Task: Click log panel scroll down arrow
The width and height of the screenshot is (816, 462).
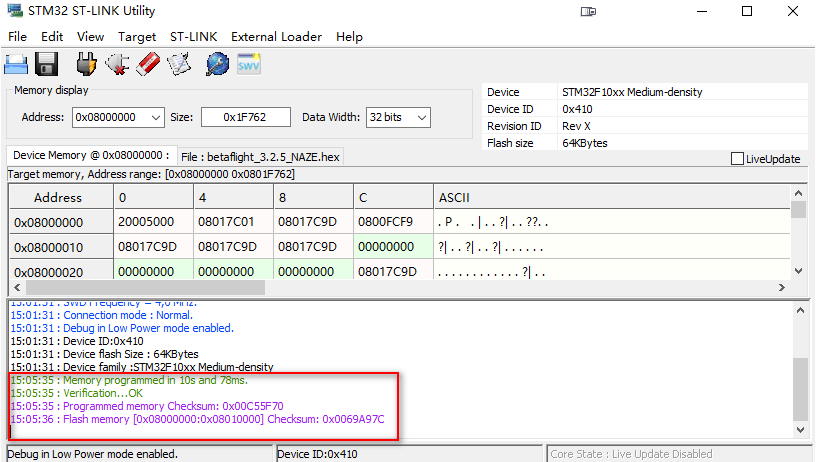Action: (x=800, y=429)
